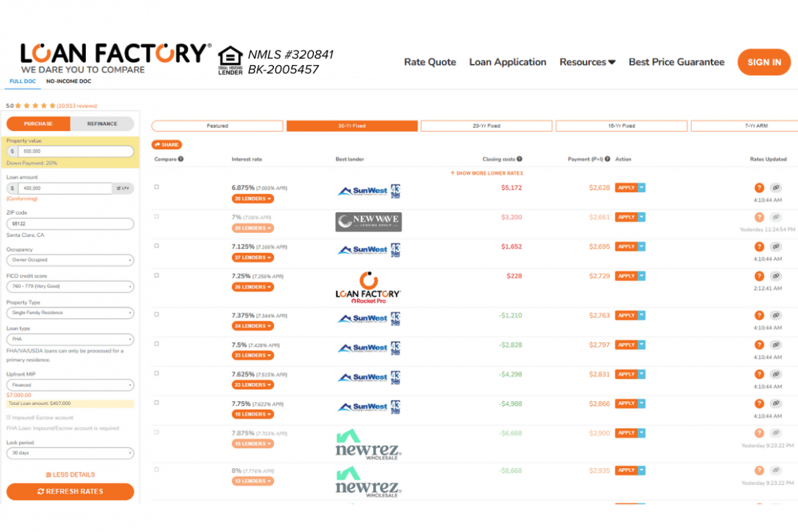The width and height of the screenshot is (798, 532).
Task: Open the FICO credit score dropdown
Action: coord(70,287)
